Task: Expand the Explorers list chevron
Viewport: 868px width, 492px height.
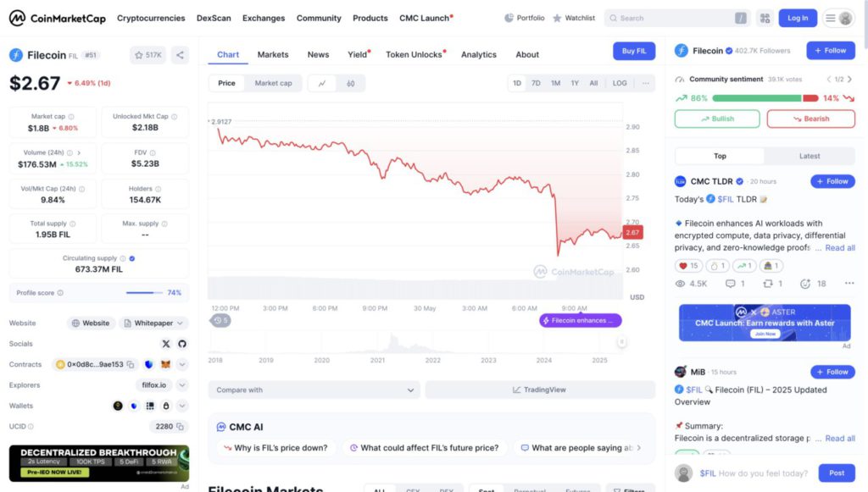Action: tap(181, 384)
